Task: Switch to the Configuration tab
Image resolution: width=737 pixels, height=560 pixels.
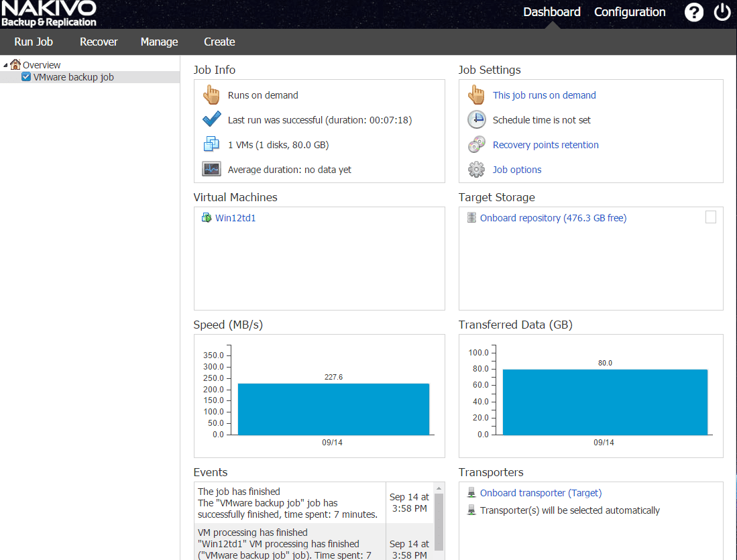Action: (630, 12)
